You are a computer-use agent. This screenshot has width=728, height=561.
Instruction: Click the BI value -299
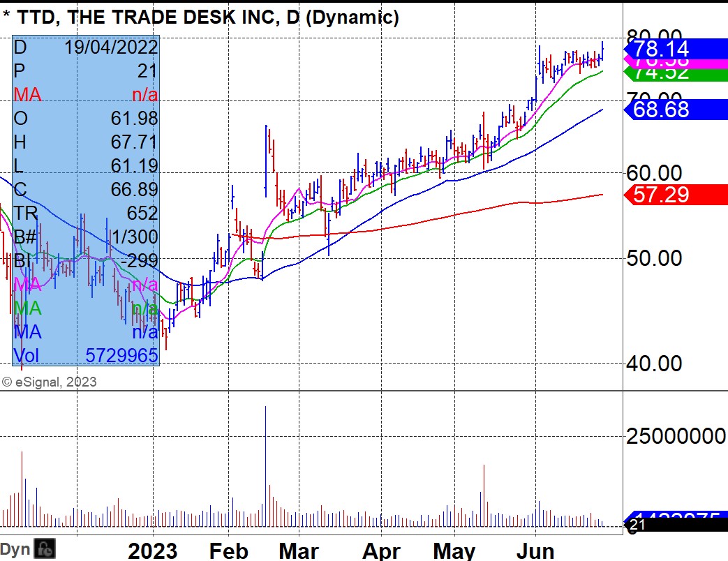140,260
